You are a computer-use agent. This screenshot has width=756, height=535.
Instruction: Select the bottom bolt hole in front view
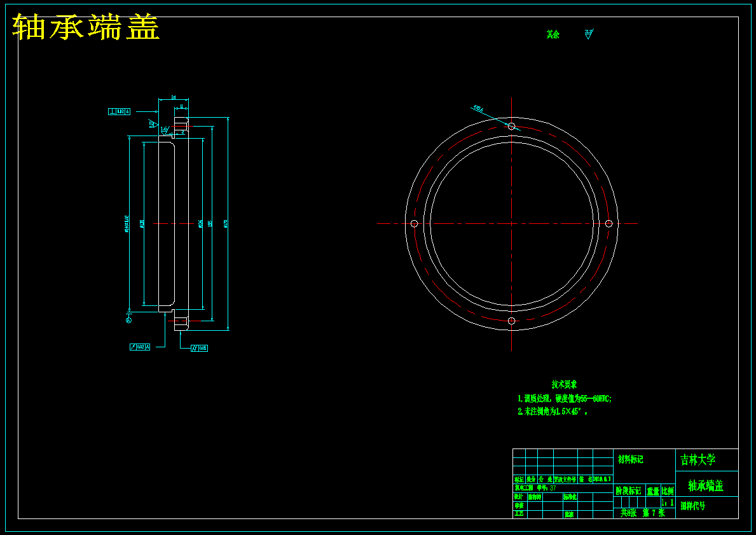[512, 321]
